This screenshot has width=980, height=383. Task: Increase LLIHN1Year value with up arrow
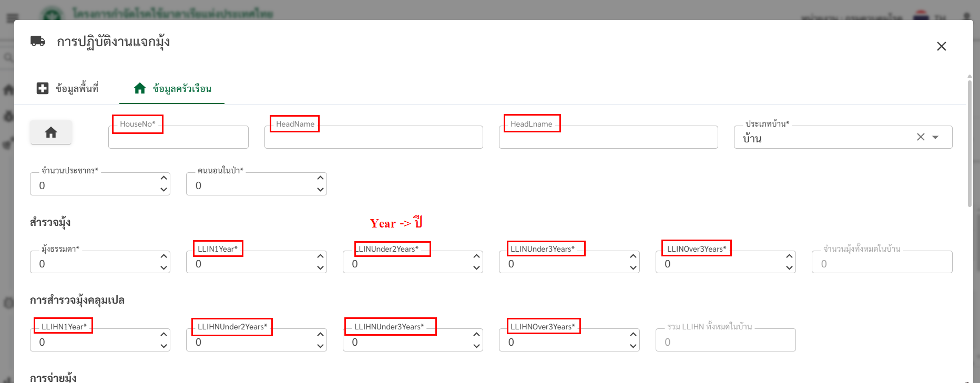(x=164, y=335)
